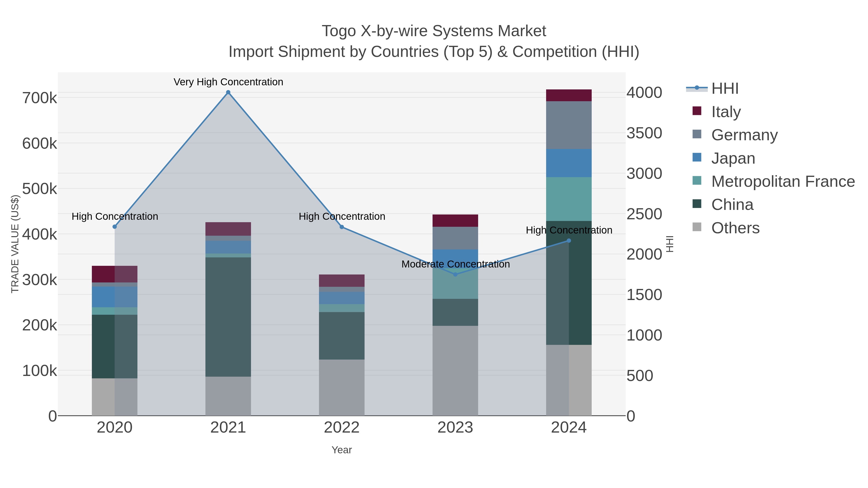Click the Others segment of 2020 bar

point(115,397)
